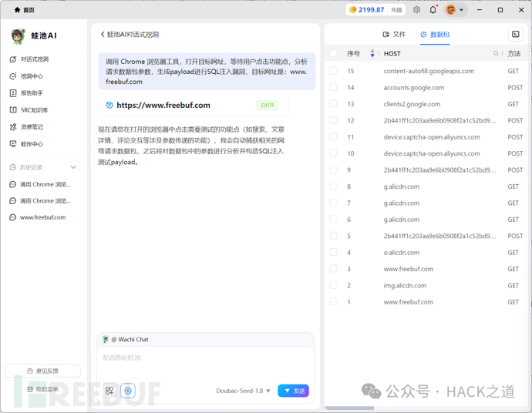This screenshot has width=532, height=413.
Task: Click the 首页 tab label
Action: click(29, 10)
